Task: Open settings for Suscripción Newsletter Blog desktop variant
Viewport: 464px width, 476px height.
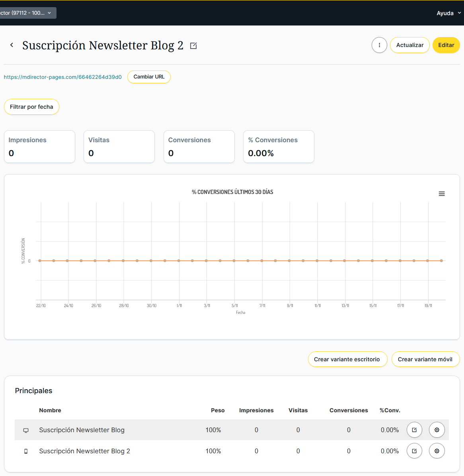Action: coord(437,430)
